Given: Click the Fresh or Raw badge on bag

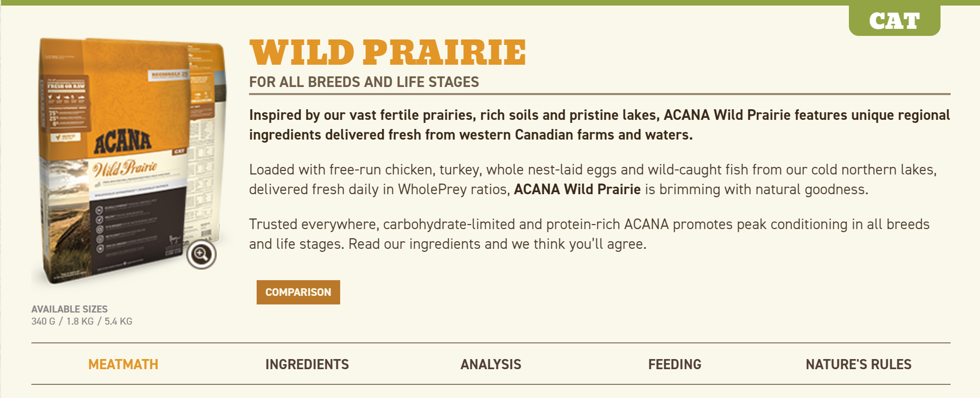Looking at the screenshot, I should pyautogui.click(x=65, y=104).
